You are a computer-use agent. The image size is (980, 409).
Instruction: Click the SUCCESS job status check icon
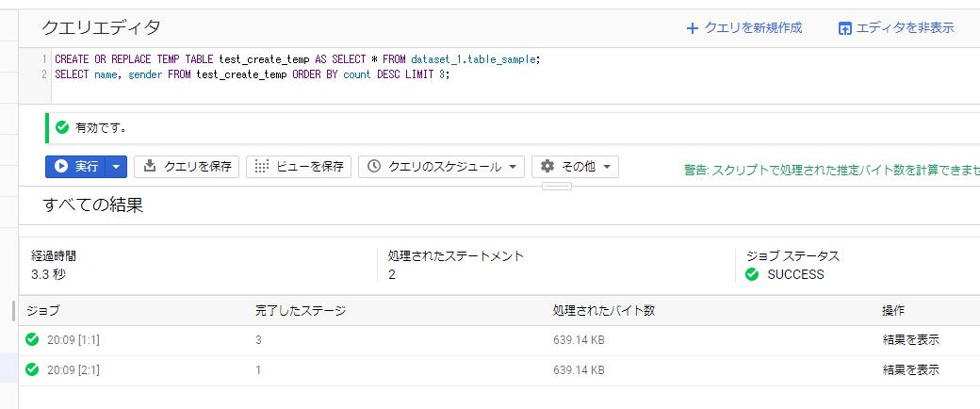pyautogui.click(x=752, y=275)
